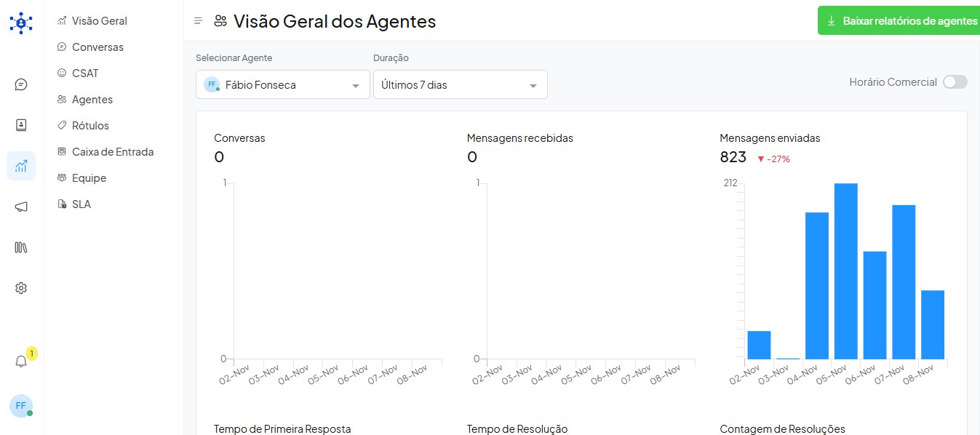Screen dimensions: 980x435
Task: Click the tallest 05-Nov bar in chart
Action: (845, 271)
